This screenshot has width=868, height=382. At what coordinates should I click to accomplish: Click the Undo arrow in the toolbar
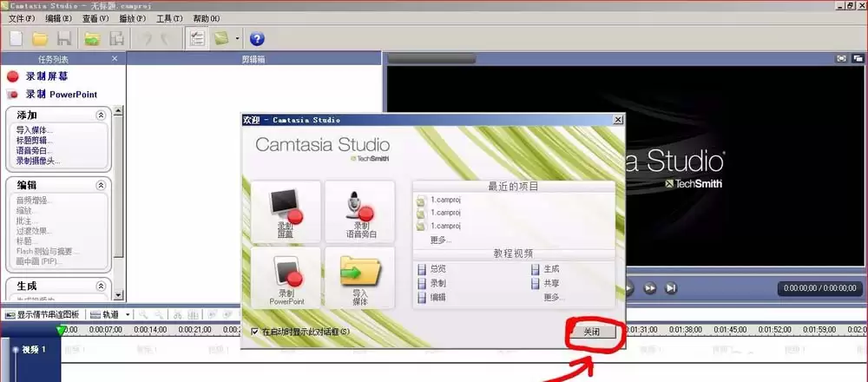click(147, 39)
